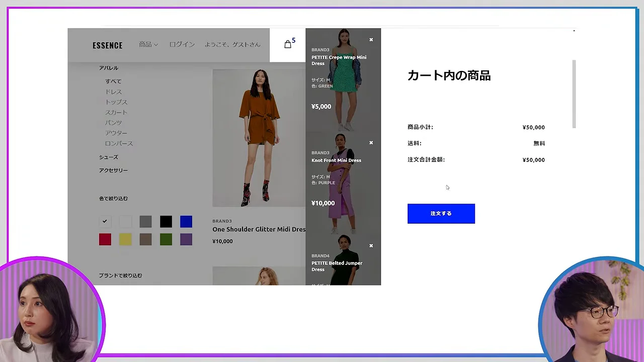Toggle the checked white color filter

[105, 221]
